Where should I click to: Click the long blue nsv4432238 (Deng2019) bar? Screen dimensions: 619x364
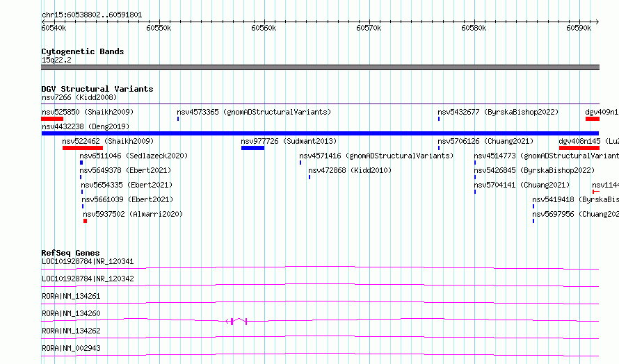tap(320, 133)
